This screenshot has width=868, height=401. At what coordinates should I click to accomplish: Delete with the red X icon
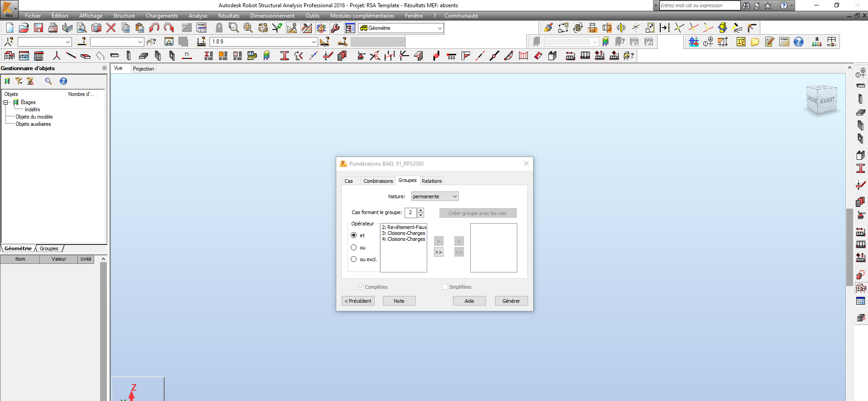[x=111, y=28]
